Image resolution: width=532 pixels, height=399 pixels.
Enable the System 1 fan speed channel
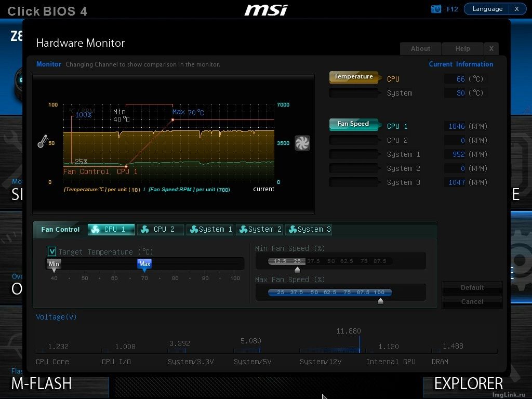354,154
